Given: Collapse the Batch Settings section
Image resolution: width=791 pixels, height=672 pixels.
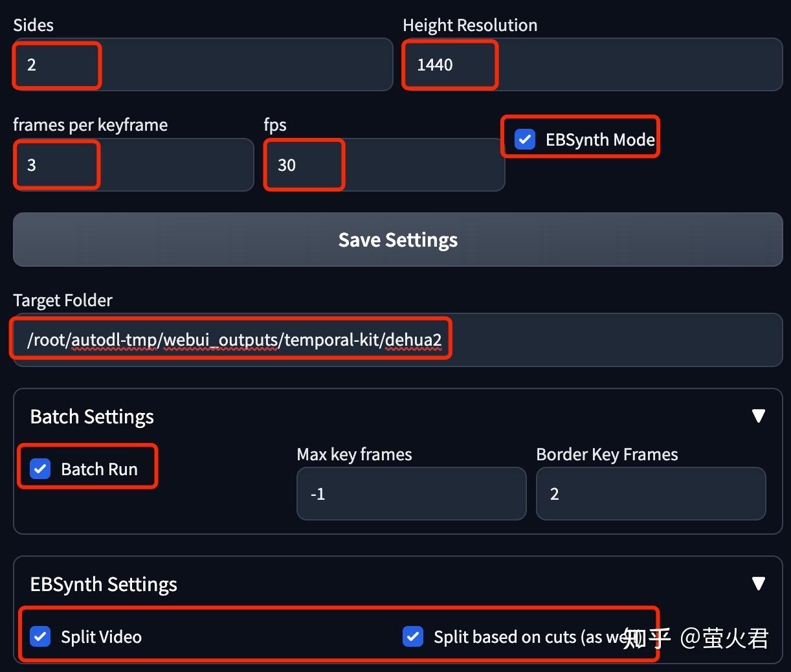Looking at the screenshot, I should coord(759,416).
